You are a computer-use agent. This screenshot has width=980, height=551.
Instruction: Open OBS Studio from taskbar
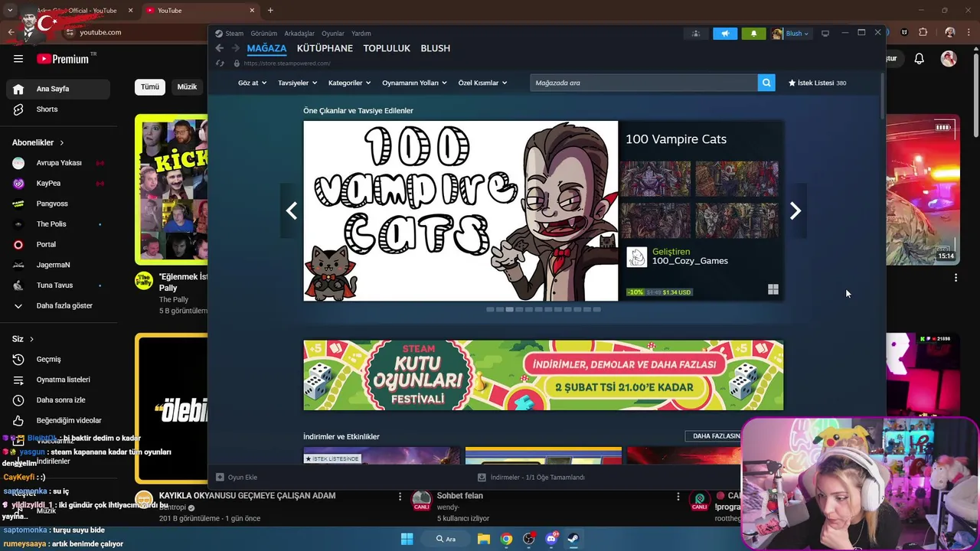528,539
